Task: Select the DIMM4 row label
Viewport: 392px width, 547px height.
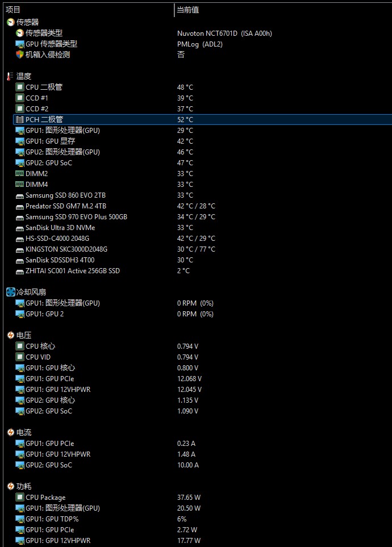Action: pyautogui.click(x=37, y=184)
